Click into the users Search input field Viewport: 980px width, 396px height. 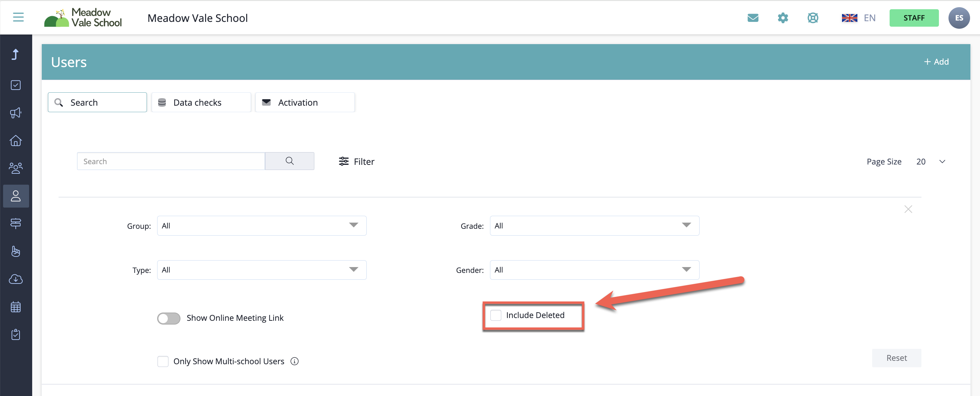tap(171, 161)
